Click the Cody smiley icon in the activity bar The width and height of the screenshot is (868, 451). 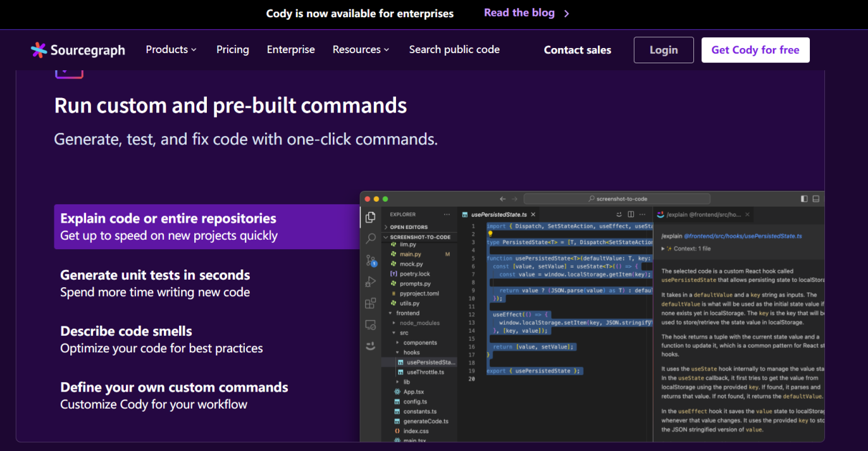coord(371,346)
